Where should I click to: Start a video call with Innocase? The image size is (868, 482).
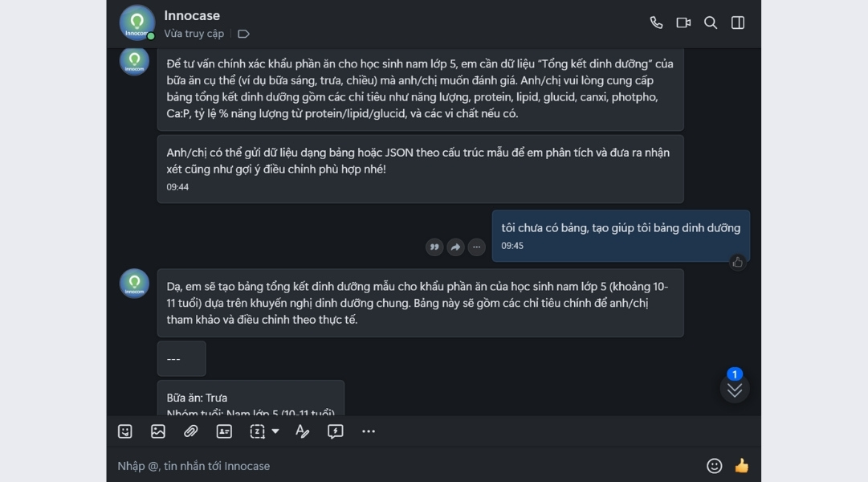point(683,22)
